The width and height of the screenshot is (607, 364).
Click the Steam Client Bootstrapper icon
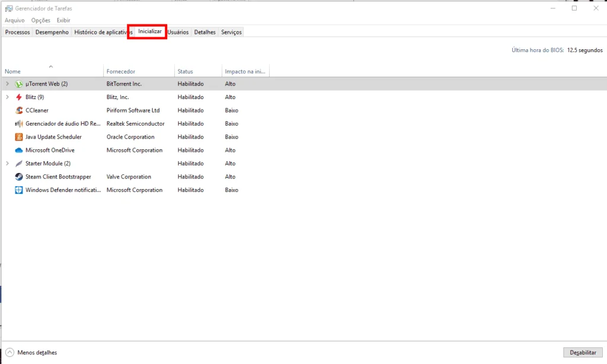(18, 177)
